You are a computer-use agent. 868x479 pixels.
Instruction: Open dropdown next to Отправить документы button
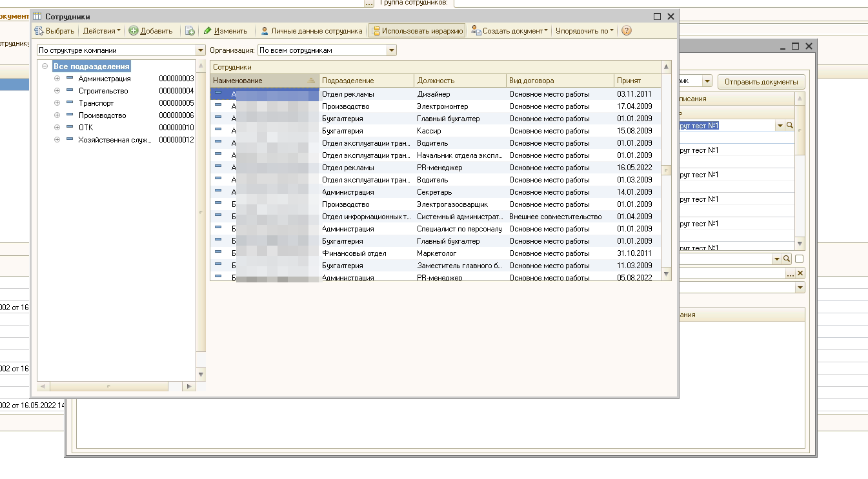click(x=707, y=82)
